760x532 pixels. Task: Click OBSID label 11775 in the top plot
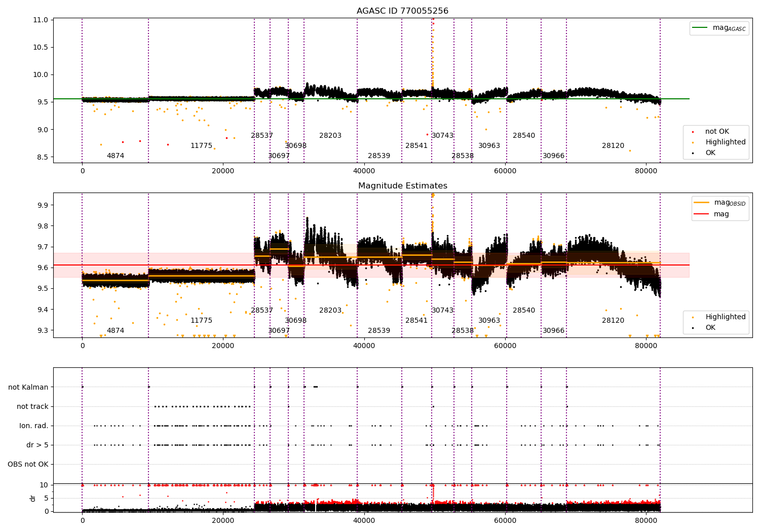[201, 145]
